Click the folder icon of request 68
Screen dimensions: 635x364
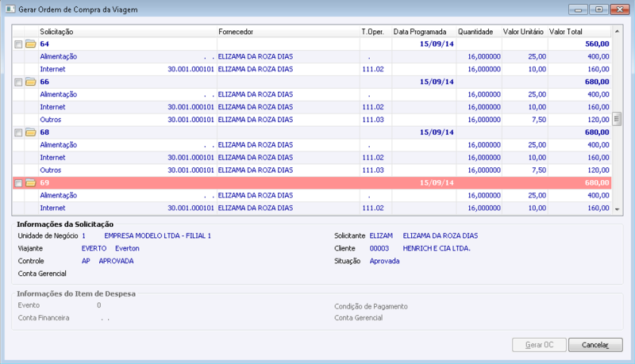click(x=31, y=132)
